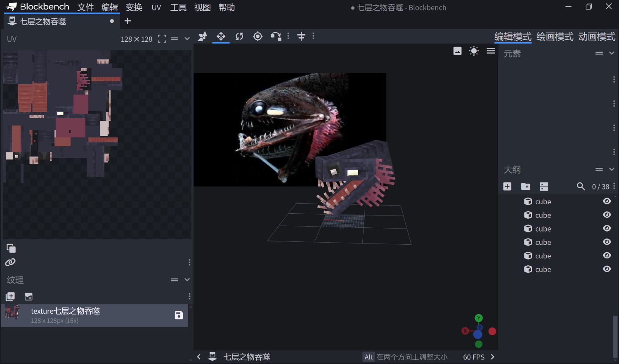Toggle viewport shading sun icon
The width and height of the screenshot is (619, 364).
(474, 51)
